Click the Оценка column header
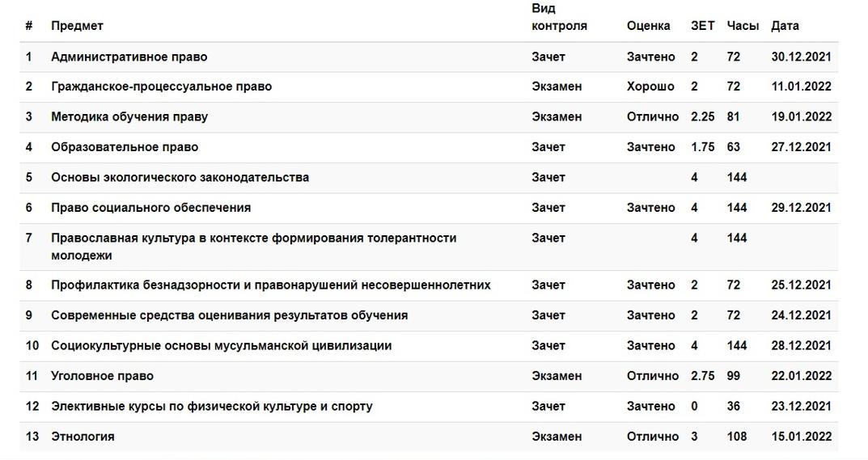868x460 pixels. (648, 25)
